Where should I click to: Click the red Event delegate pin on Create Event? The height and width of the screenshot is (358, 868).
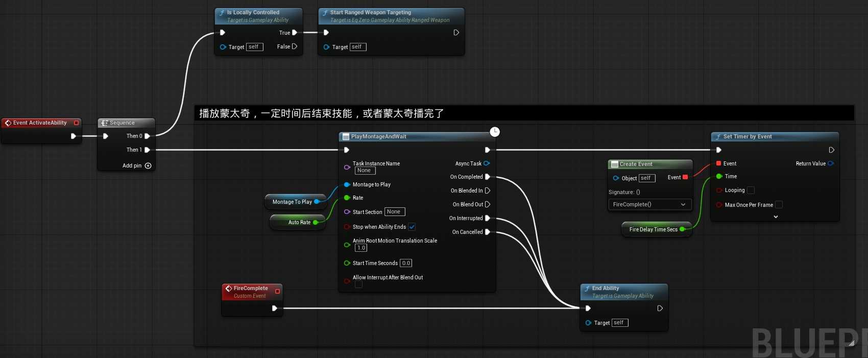coord(685,177)
